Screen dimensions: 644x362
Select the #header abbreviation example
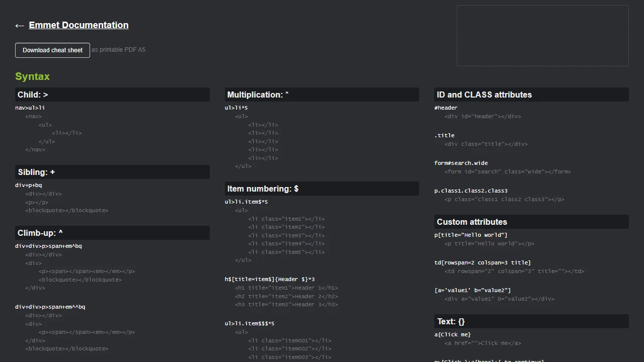446,107
